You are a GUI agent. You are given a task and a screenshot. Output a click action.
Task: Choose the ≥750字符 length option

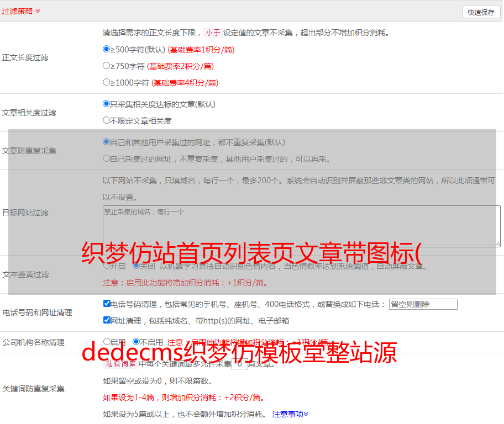click(x=106, y=66)
